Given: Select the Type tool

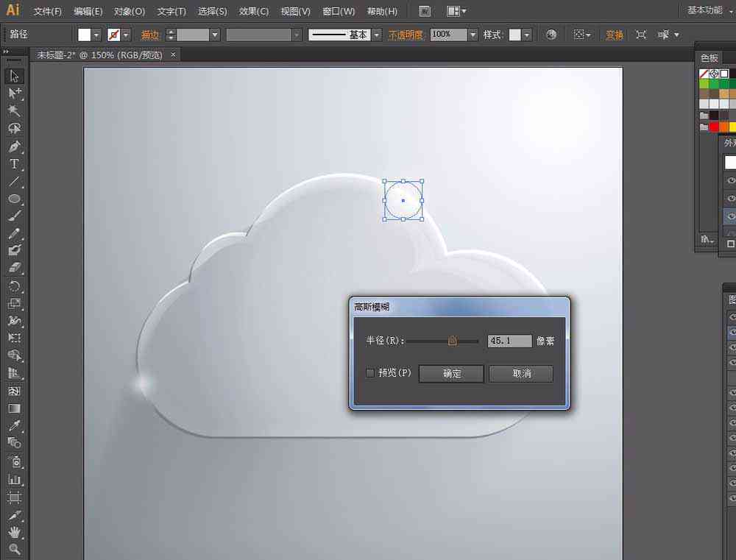Looking at the screenshot, I should pos(14,164).
